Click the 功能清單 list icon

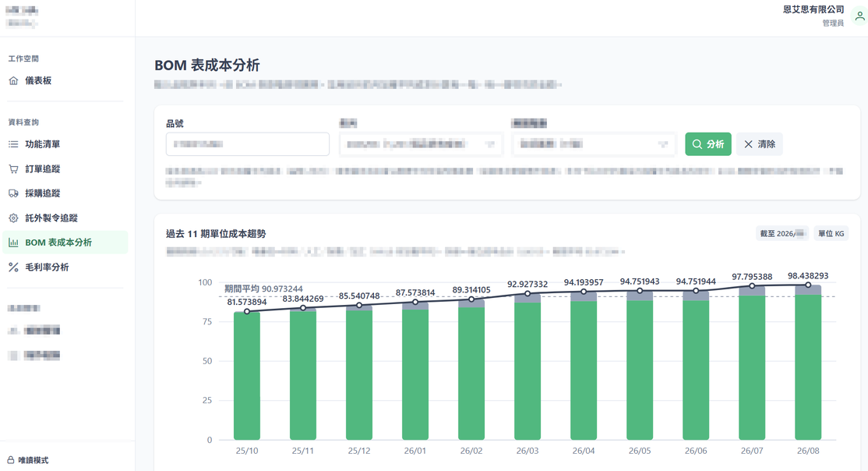pos(13,144)
